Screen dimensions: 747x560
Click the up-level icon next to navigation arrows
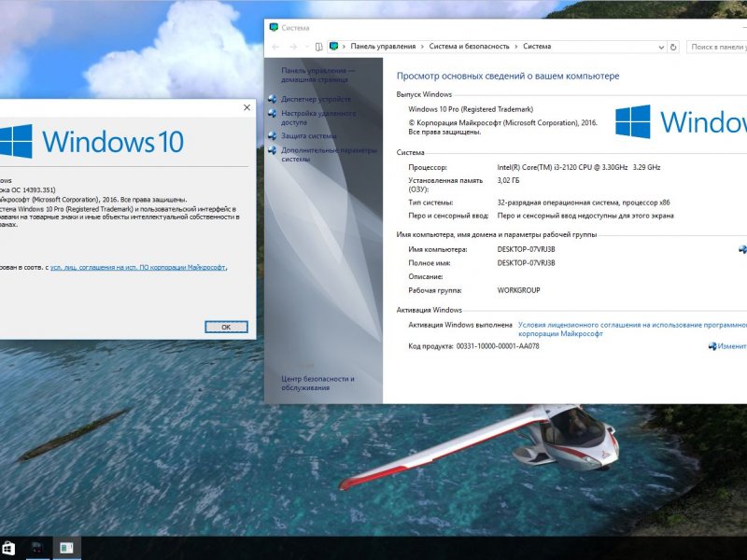pyautogui.click(x=318, y=47)
